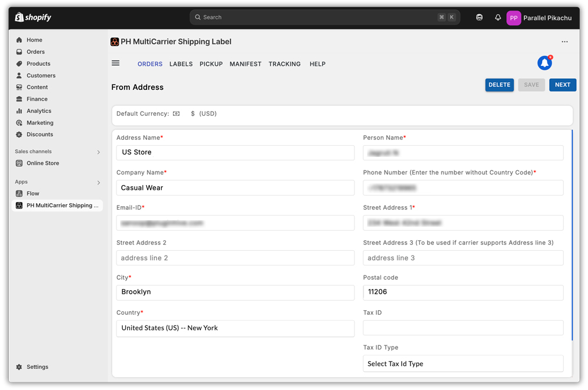Switch to the ORDERS tab
The width and height of the screenshot is (588, 390).
point(150,64)
